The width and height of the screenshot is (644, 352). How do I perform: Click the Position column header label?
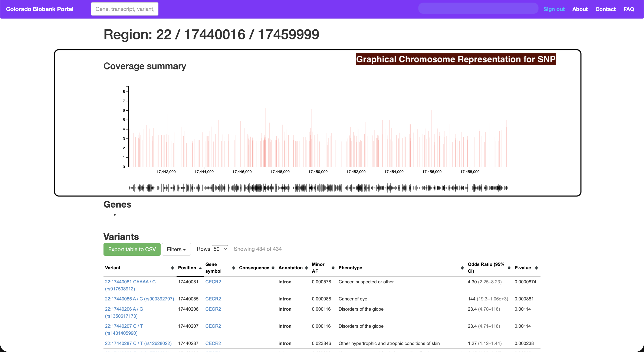click(x=187, y=268)
